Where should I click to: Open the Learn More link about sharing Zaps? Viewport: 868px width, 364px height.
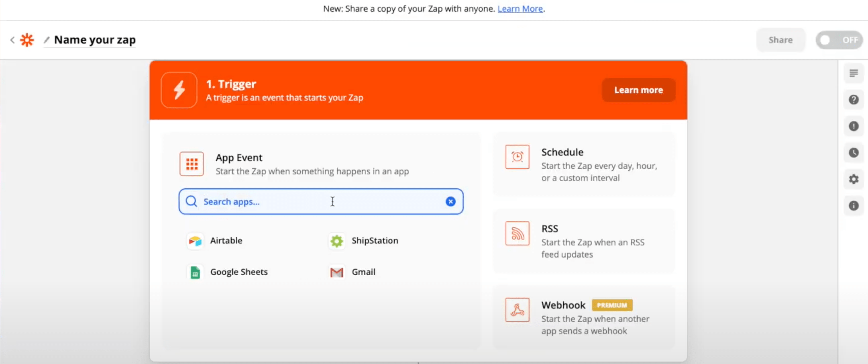[x=520, y=8]
